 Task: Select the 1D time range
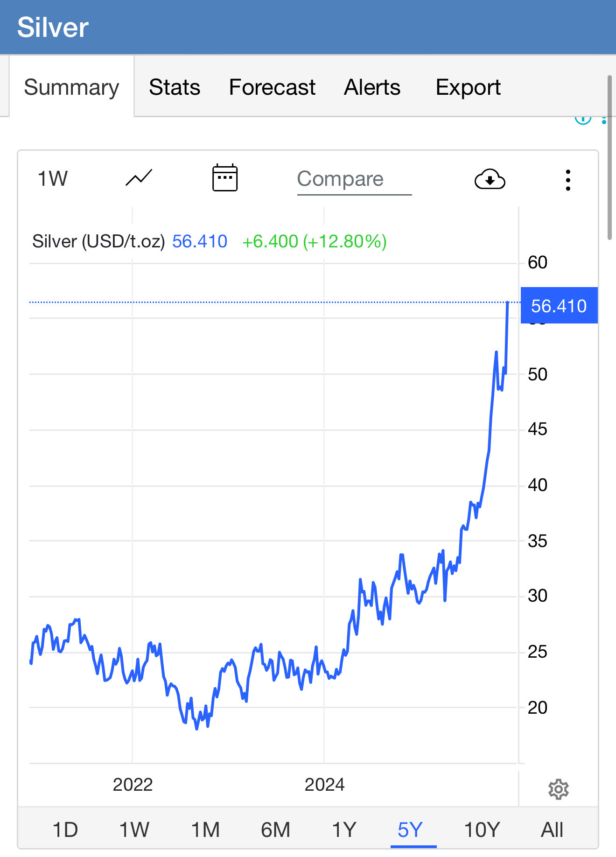tap(65, 830)
